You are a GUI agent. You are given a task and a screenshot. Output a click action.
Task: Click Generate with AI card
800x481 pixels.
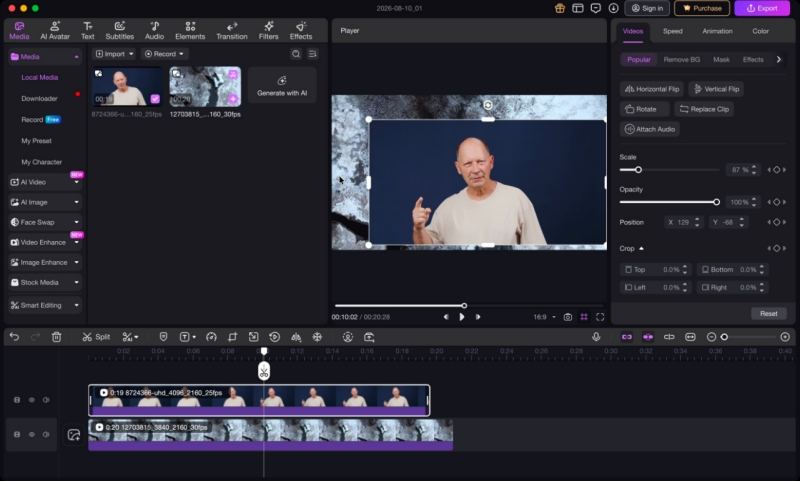[282, 86]
